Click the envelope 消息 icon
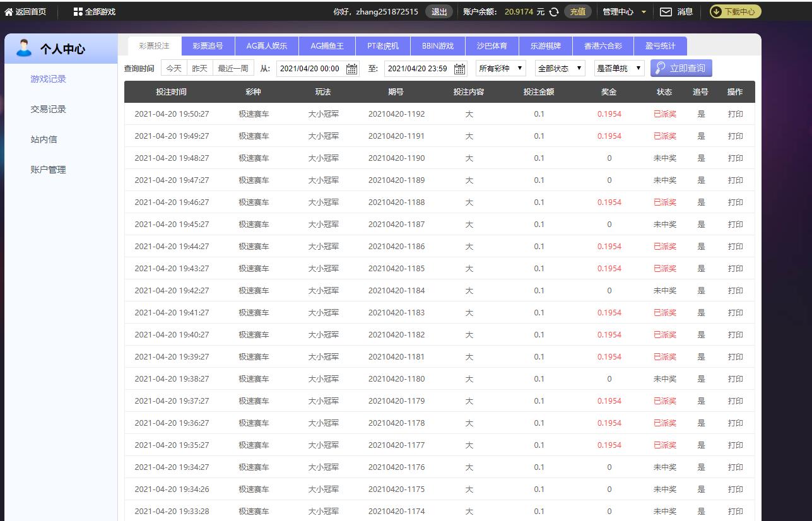This screenshot has width=812, height=521. point(666,12)
